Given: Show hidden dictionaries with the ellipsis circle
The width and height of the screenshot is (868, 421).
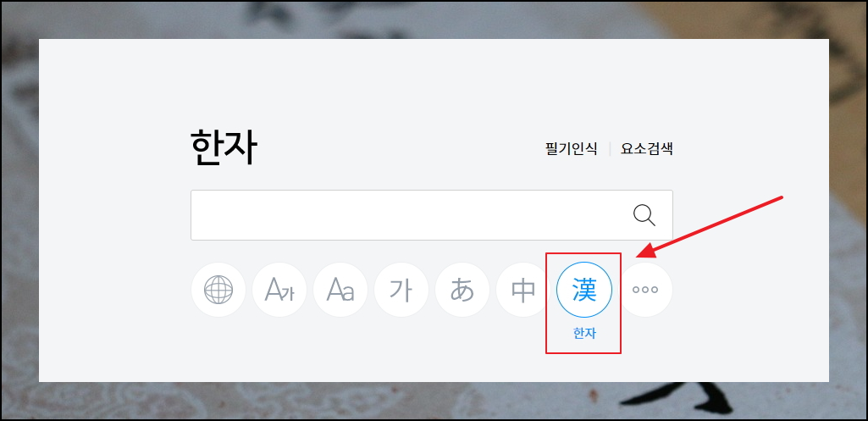Looking at the screenshot, I should [x=645, y=290].
